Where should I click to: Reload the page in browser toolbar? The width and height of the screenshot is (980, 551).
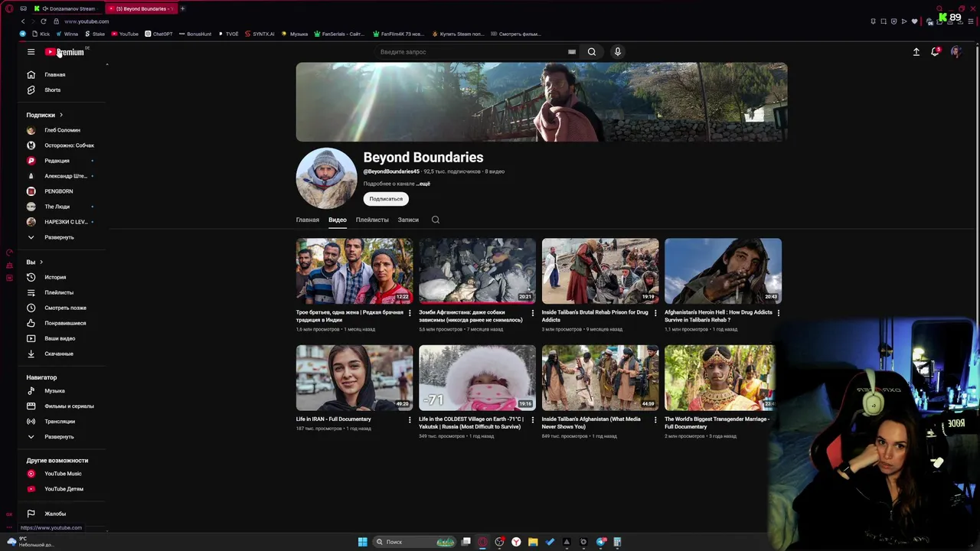point(44,21)
